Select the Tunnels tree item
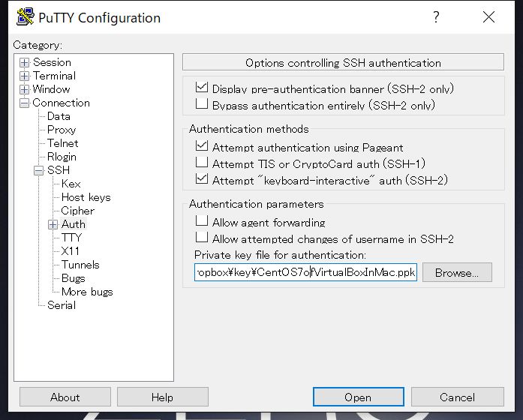Image resolution: width=523 pixels, height=420 pixels. pyautogui.click(x=80, y=265)
